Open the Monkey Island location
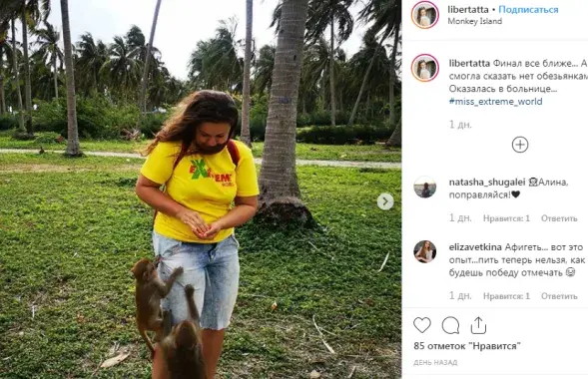 tap(475, 21)
